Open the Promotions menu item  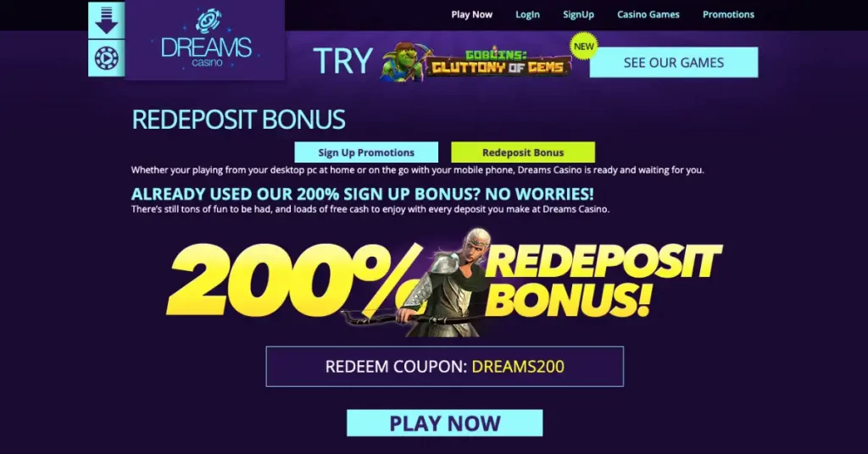tap(728, 14)
